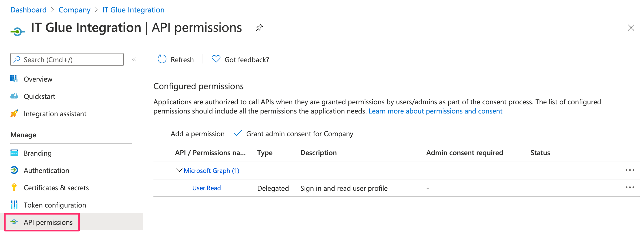Click the IT Glue Integration app icon in header
The image size is (644, 234).
pos(18,32)
